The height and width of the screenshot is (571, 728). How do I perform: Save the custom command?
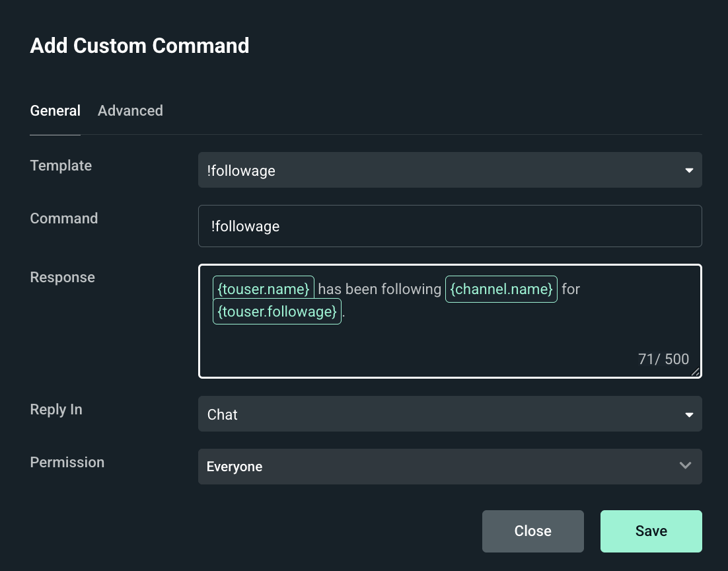[651, 531]
